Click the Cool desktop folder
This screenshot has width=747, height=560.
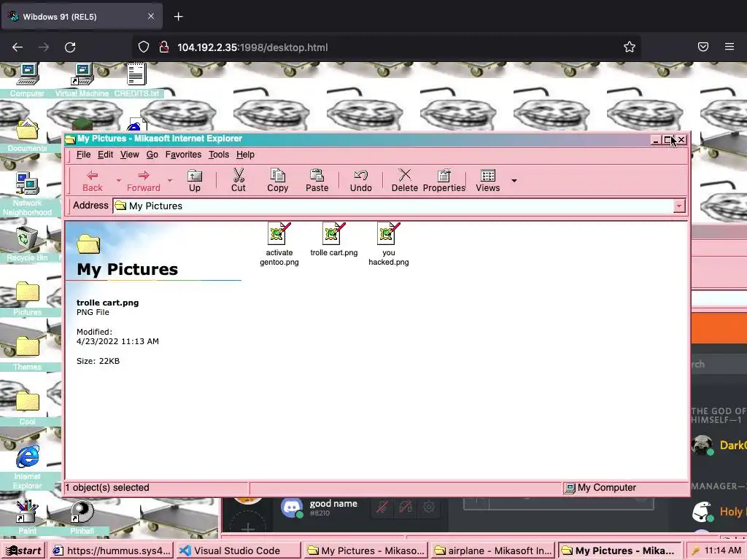[x=27, y=408]
